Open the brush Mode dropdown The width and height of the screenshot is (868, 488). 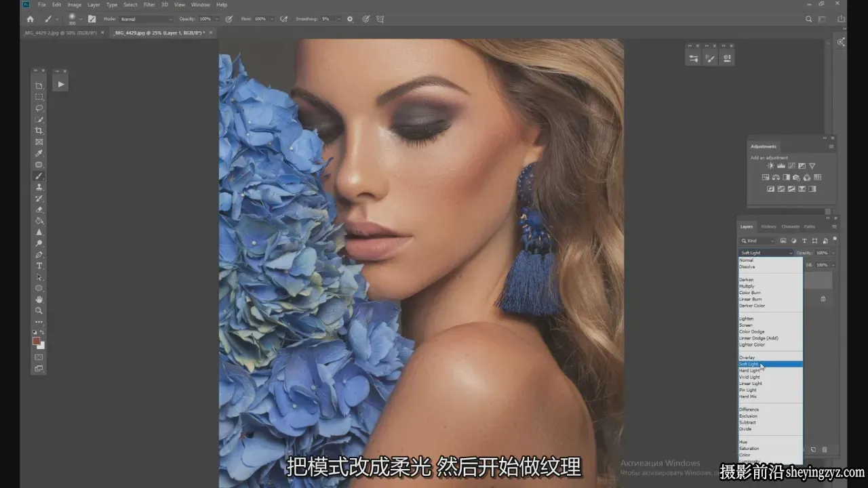click(x=146, y=19)
